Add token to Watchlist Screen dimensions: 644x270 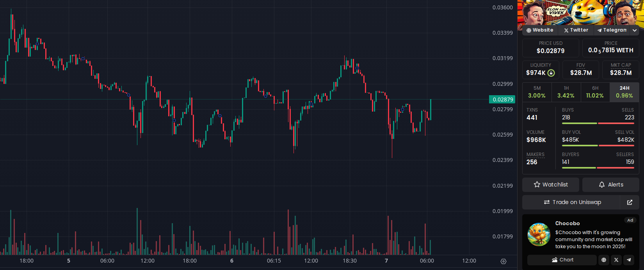pos(551,185)
